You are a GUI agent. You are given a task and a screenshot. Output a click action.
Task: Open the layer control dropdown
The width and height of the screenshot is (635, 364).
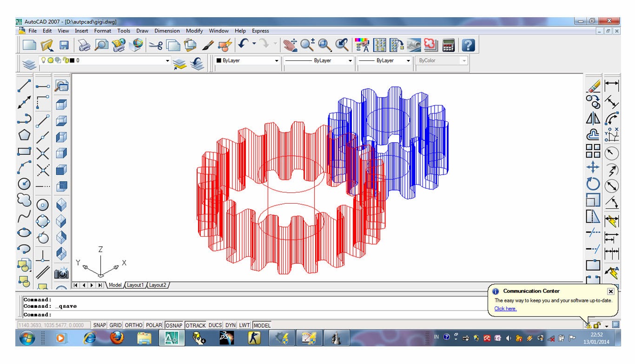(x=167, y=60)
